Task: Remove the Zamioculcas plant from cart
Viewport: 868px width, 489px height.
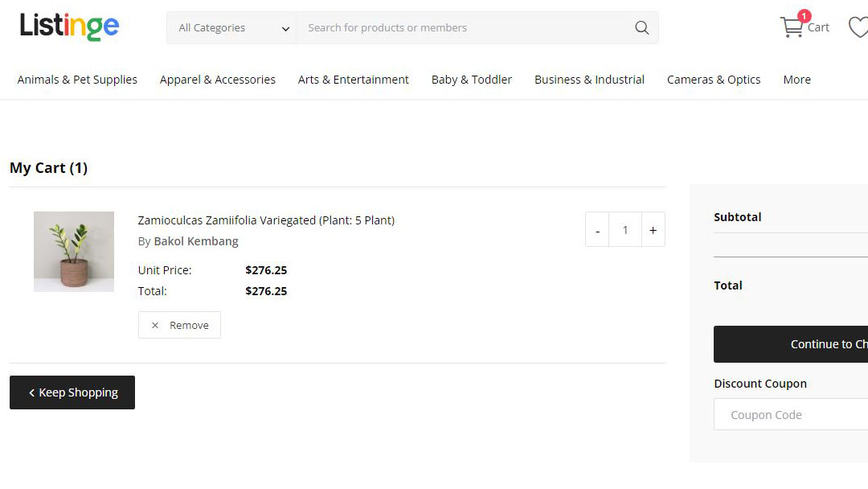Action: [x=179, y=325]
